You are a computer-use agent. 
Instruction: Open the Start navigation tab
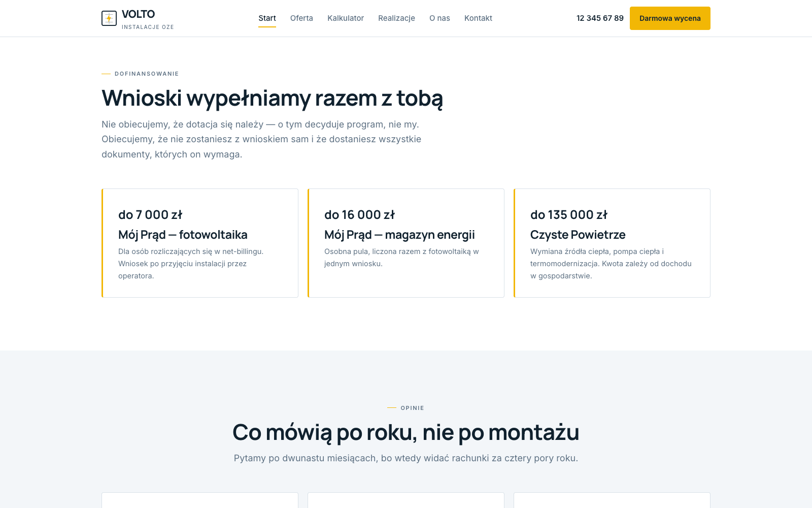point(267,18)
